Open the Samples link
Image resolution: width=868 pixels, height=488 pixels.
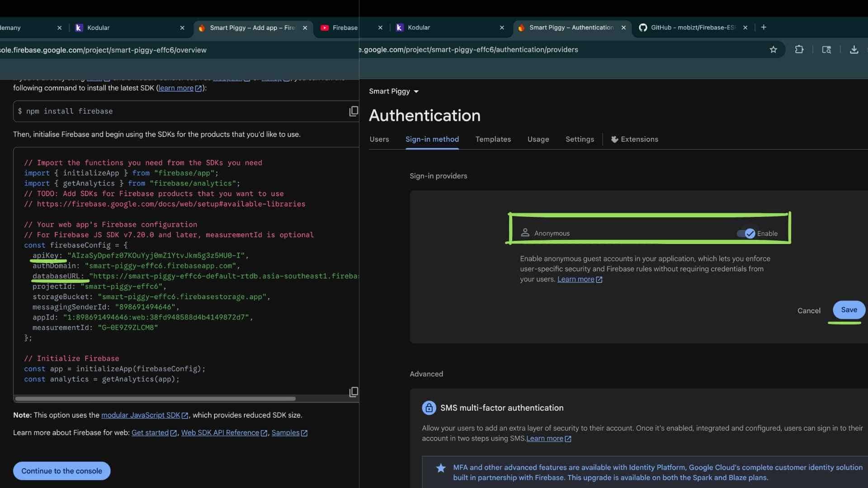(289, 433)
